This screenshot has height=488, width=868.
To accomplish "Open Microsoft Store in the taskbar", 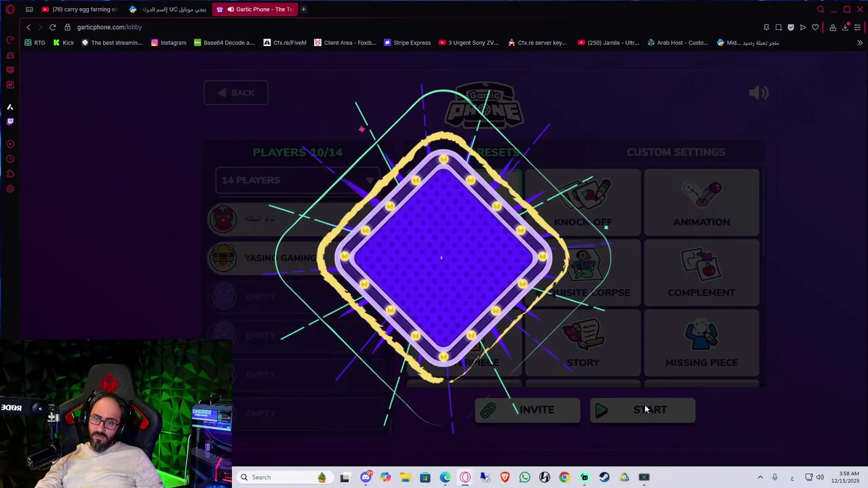I will pos(425,477).
